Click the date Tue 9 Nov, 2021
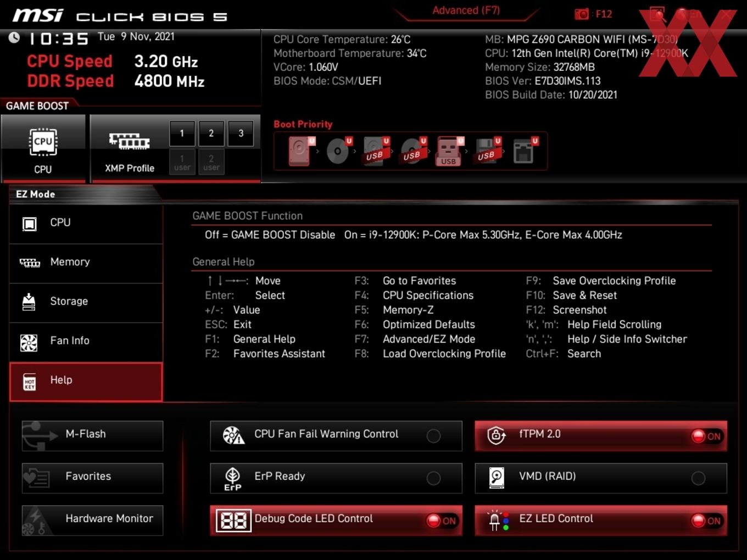Viewport: 747px width, 560px height. tap(136, 37)
